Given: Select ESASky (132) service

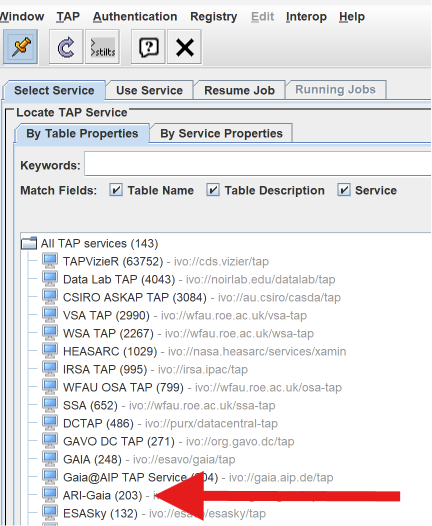Looking at the screenshot, I should point(100,513).
